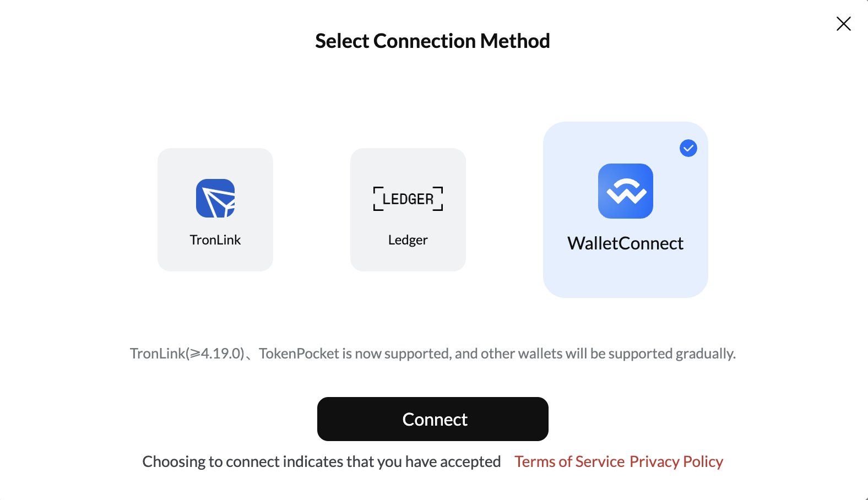The width and height of the screenshot is (868, 500).
Task: Click the Ledger bracket logo icon
Action: [x=408, y=199]
